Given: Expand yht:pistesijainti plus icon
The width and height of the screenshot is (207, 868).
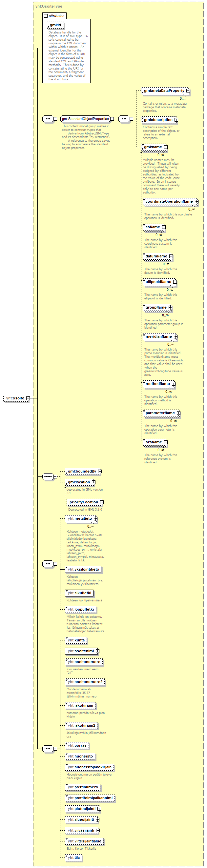Looking at the screenshot, I should 99,809.
